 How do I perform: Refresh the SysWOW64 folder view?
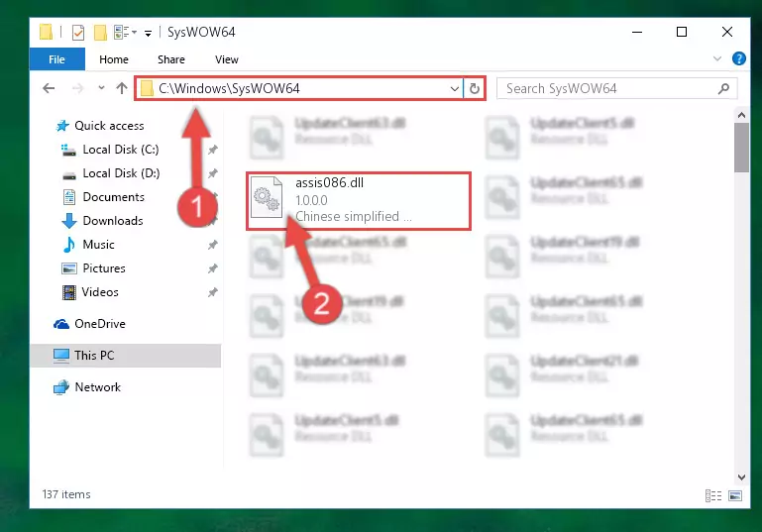[x=475, y=88]
